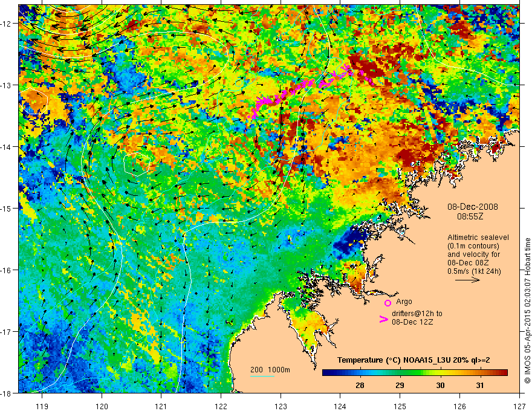The width and height of the screenshot is (532, 411).
Task: Click longitude axis label 127
Action: click(x=519, y=406)
